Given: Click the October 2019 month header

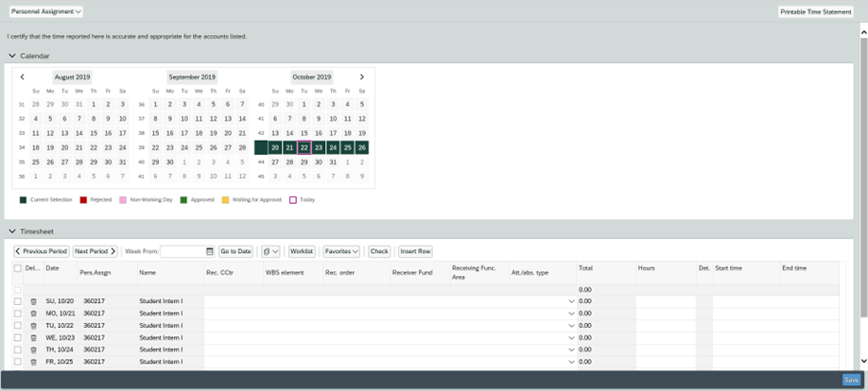Looking at the screenshot, I should [311, 76].
